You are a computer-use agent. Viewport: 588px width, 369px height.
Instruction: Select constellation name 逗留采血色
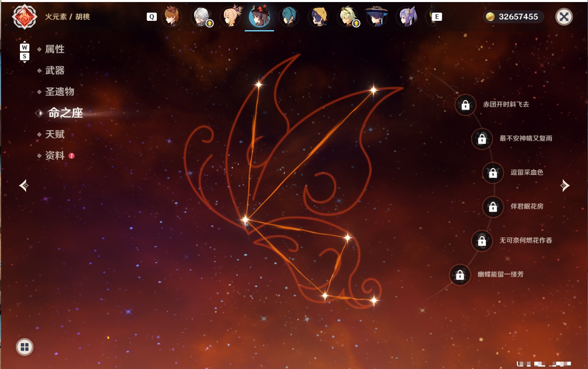coord(527,172)
